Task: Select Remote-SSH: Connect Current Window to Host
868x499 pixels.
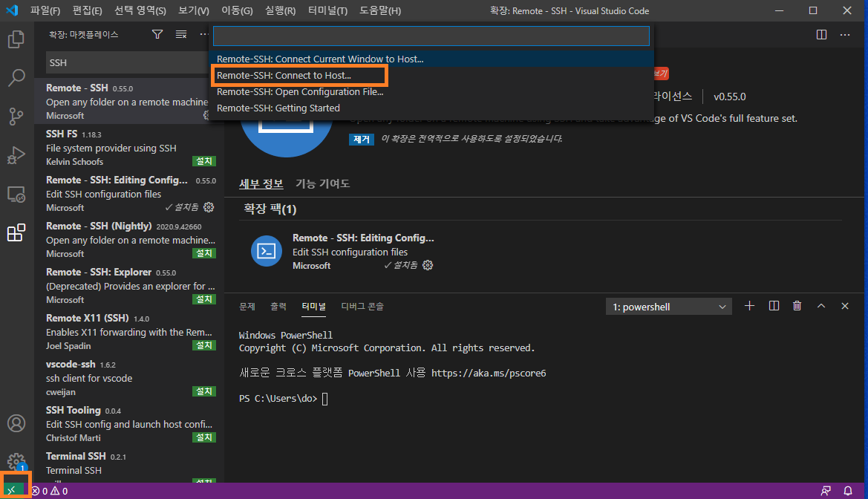Action: tap(431, 59)
